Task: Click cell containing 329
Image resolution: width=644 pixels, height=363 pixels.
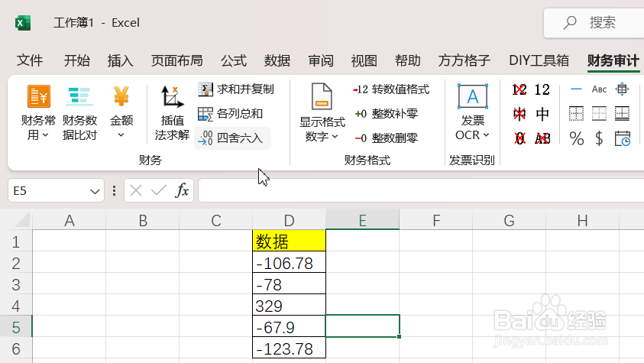Action: click(289, 306)
